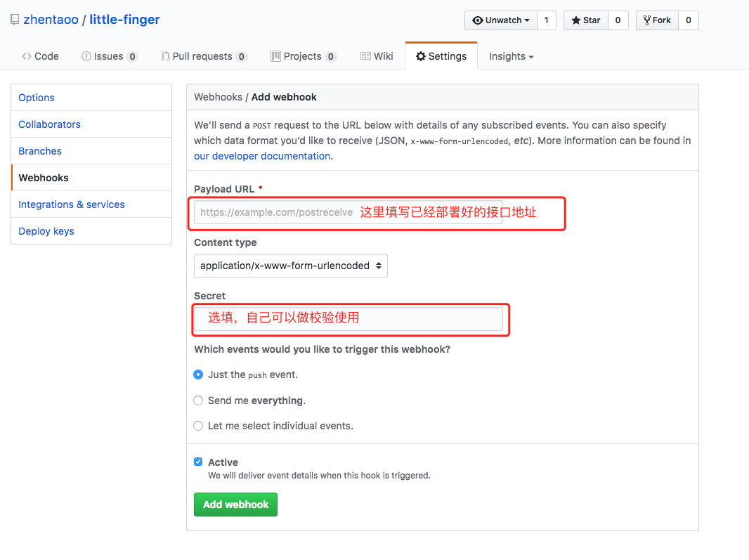
Task: Click the Projects board icon
Action: [x=275, y=56]
